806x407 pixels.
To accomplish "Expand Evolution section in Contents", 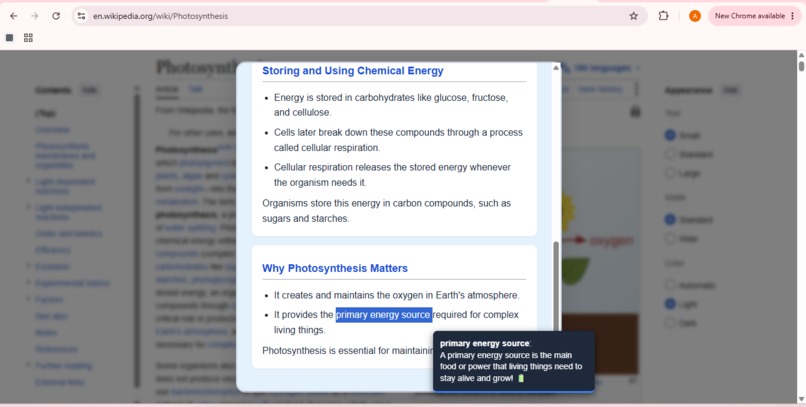I will 28,266.
